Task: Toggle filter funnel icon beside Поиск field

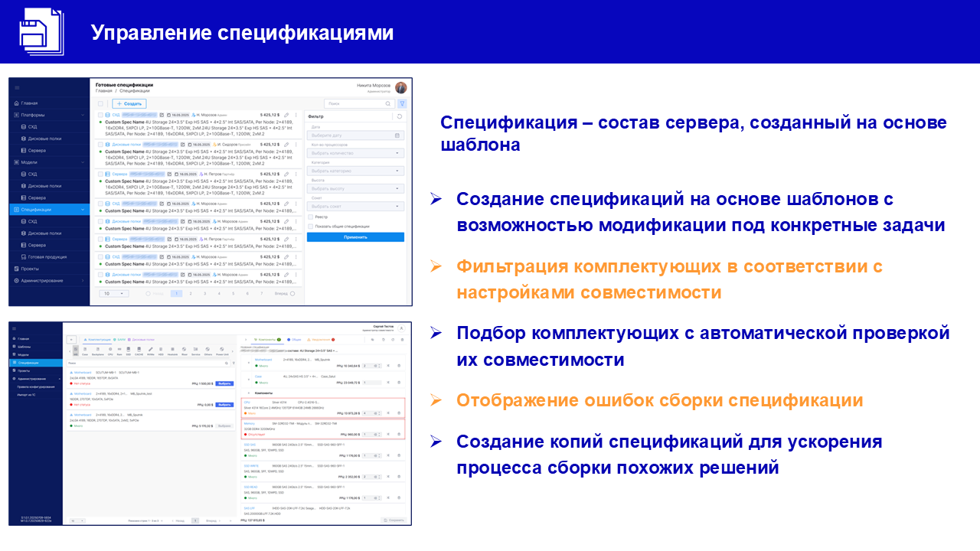Action: pos(402,103)
